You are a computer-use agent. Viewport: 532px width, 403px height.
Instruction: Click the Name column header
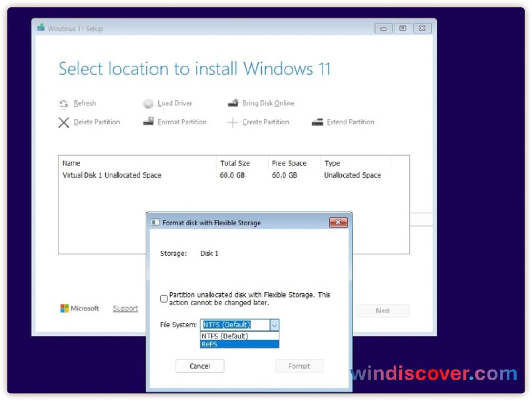point(71,163)
